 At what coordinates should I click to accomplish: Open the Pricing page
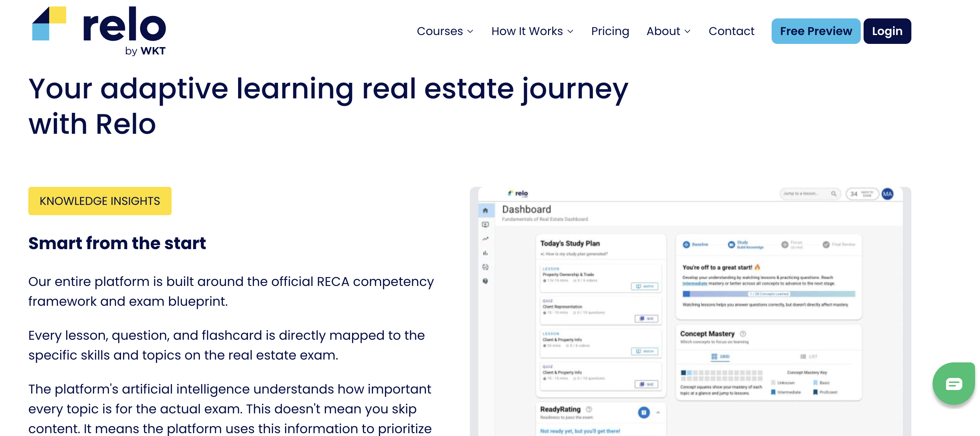coord(610,31)
